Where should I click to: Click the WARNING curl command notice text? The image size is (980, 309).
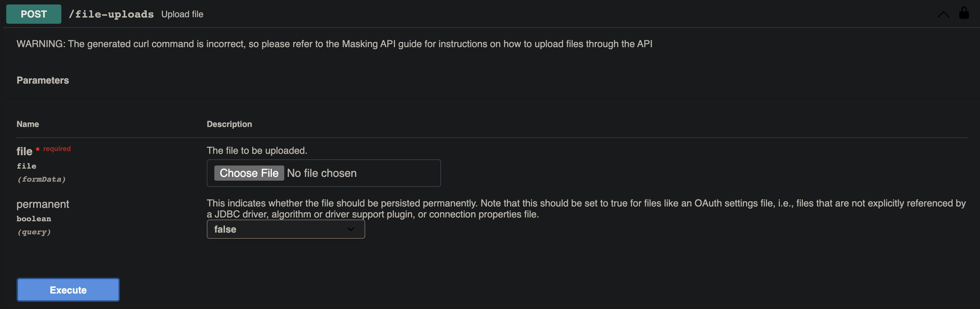(x=334, y=44)
